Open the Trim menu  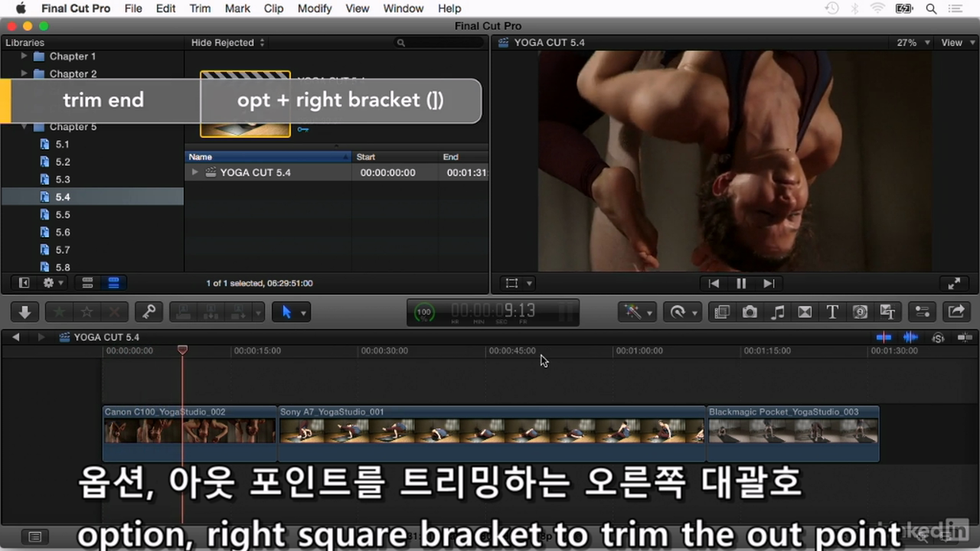point(200,8)
